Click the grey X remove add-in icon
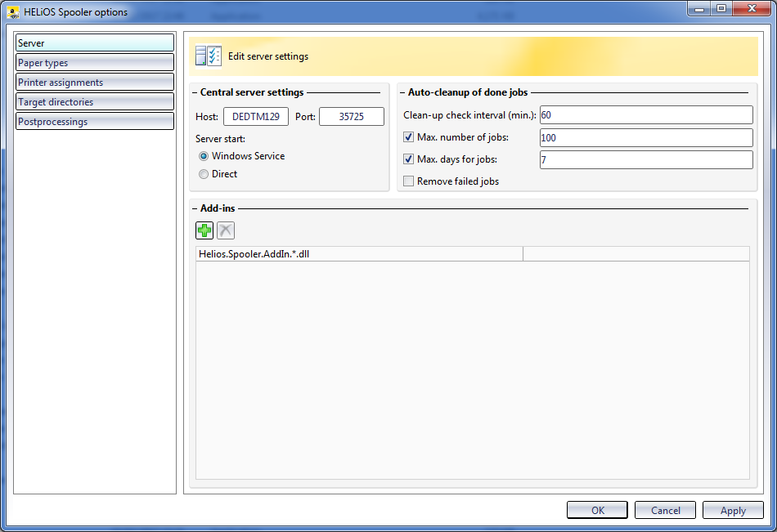The height and width of the screenshot is (532, 777). coord(226,230)
